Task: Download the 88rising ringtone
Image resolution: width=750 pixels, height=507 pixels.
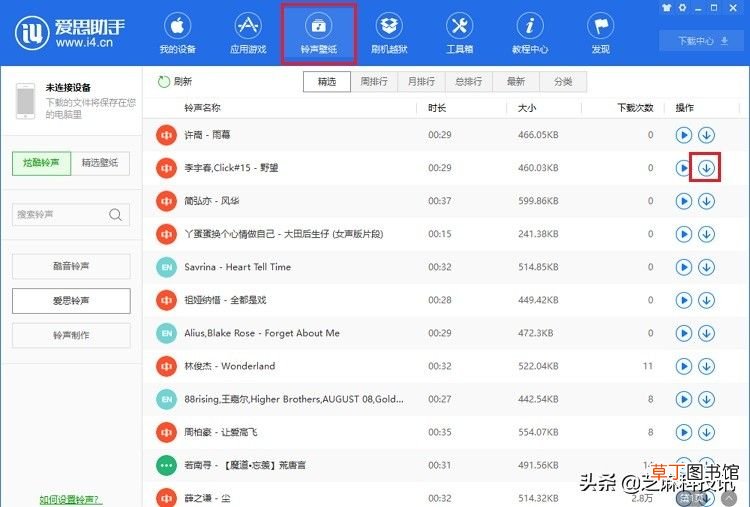Action: [706, 399]
